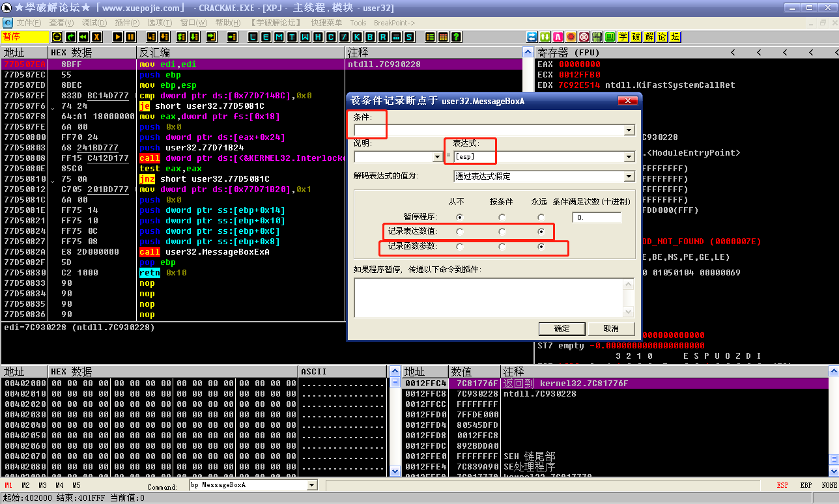Open CPU window with the C icon

click(331, 37)
